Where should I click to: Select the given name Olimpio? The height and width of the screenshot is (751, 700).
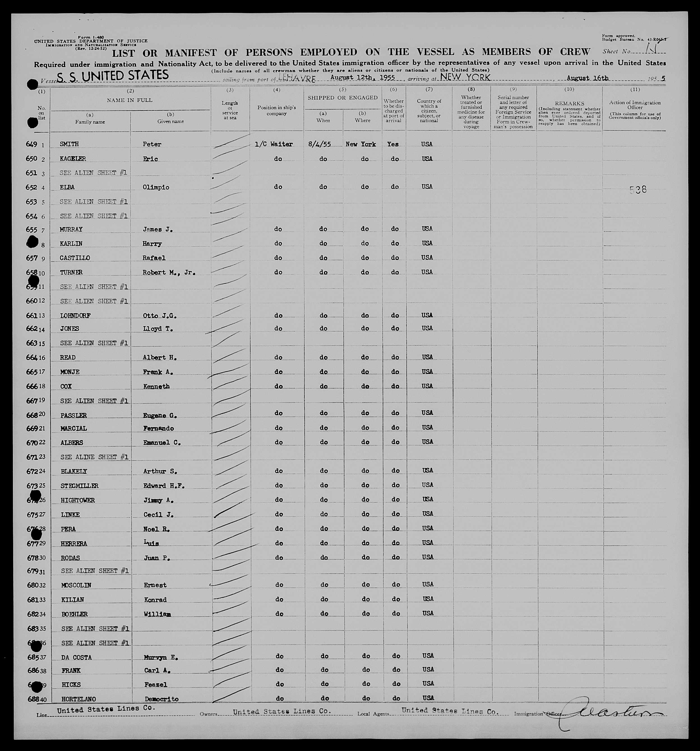[156, 187]
